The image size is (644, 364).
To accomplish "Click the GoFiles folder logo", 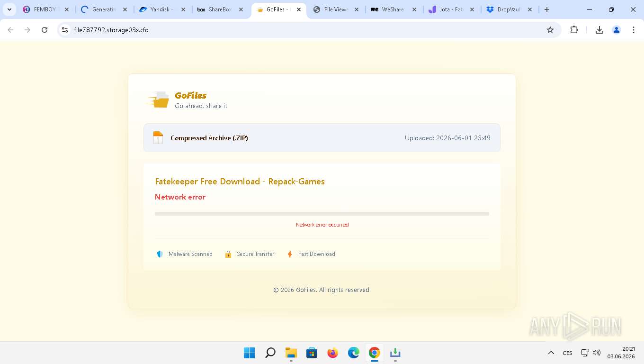I will [157, 100].
